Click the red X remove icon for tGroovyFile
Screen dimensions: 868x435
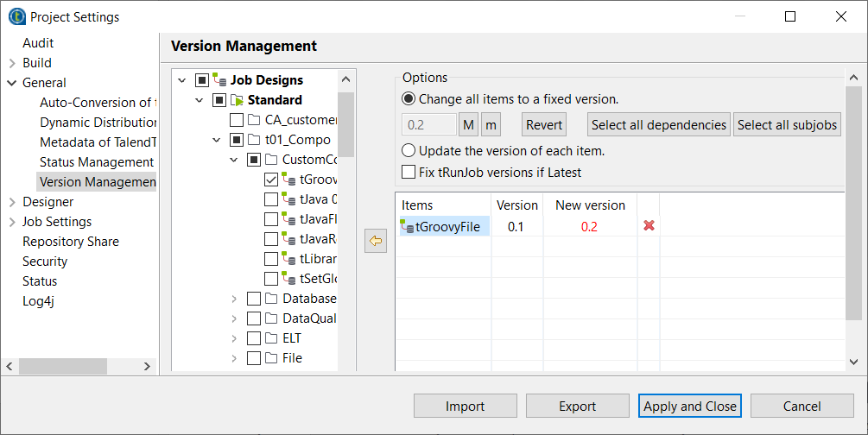coord(649,226)
